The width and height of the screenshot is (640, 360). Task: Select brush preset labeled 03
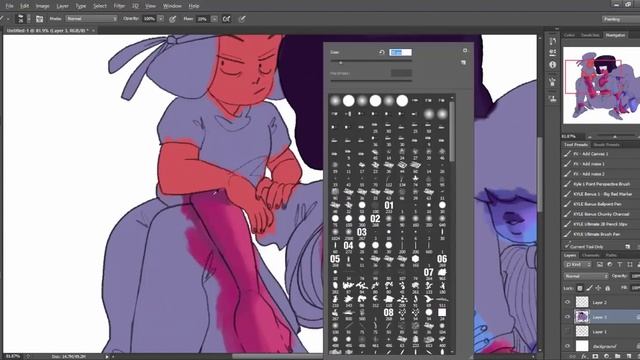pyautogui.click(x=362, y=232)
